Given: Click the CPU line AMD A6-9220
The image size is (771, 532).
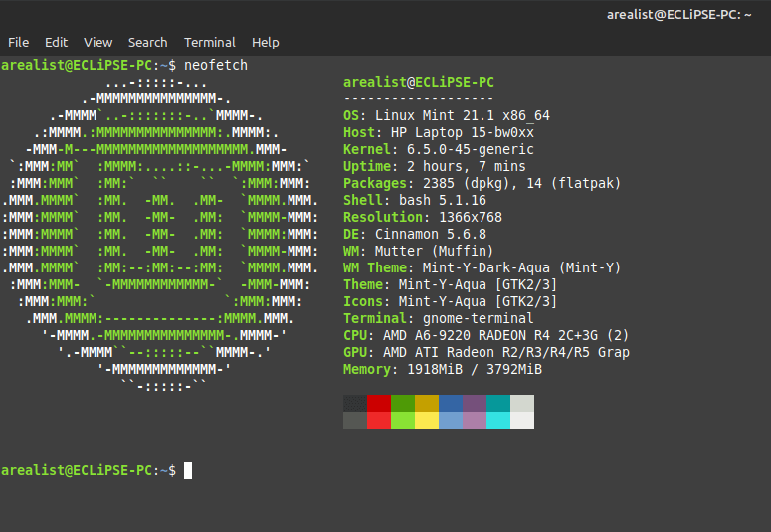Looking at the screenshot, I should (x=486, y=335).
